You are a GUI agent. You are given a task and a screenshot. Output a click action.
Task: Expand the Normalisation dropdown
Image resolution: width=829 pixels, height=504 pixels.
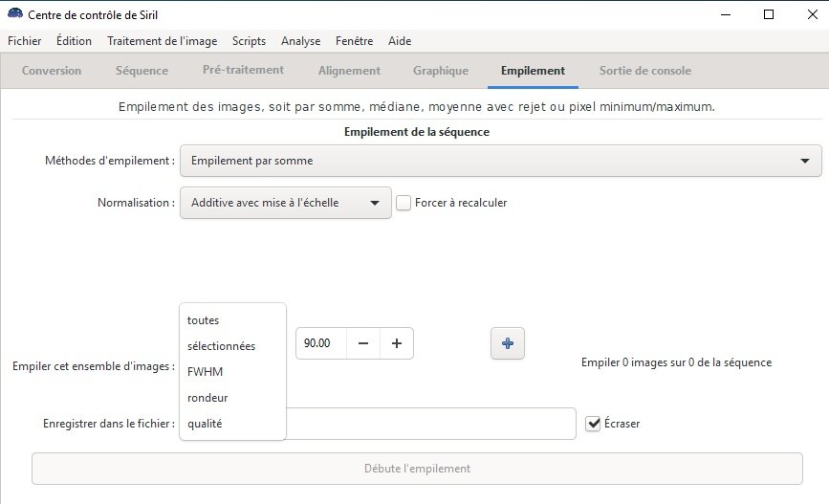point(285,203)
